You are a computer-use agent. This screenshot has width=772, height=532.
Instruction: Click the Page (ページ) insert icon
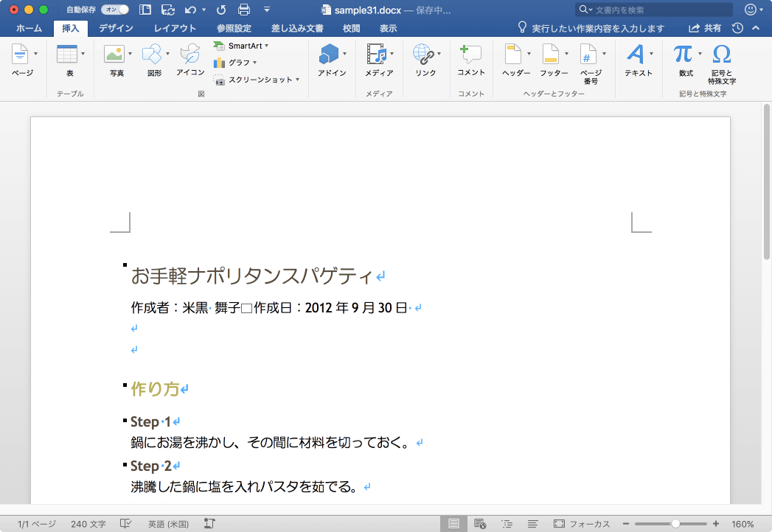[20, 55]
